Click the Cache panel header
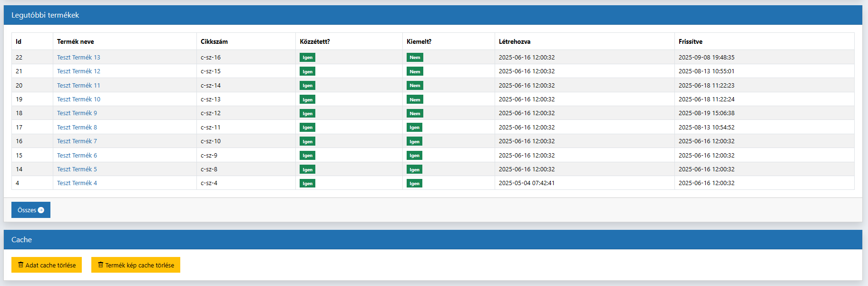868x286 pixels. click(21, 240)
